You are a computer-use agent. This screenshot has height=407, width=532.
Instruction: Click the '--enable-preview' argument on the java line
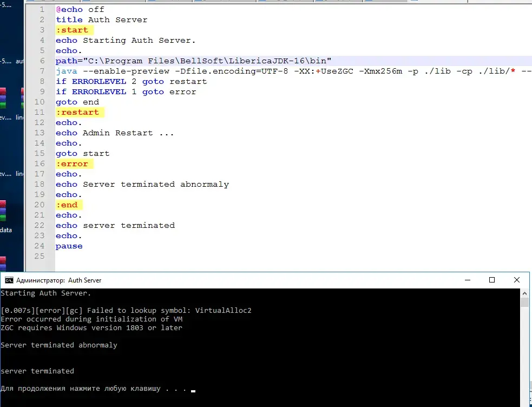(126, 71)
